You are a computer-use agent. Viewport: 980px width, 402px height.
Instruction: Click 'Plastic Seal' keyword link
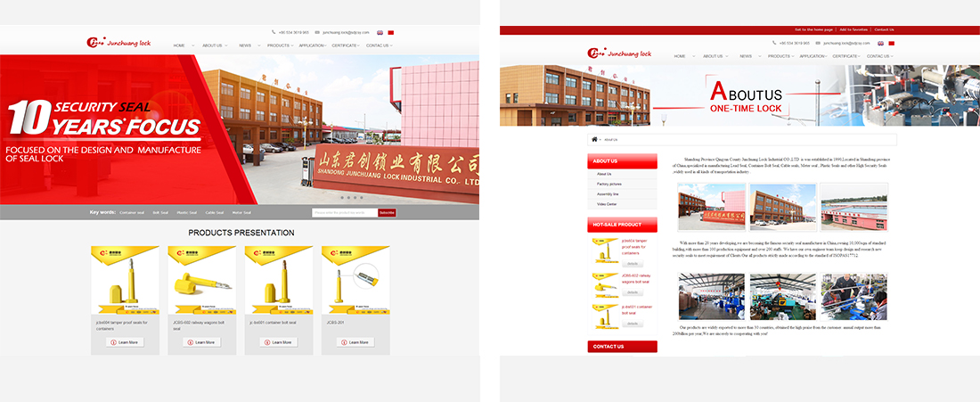(x=187, y=212)
